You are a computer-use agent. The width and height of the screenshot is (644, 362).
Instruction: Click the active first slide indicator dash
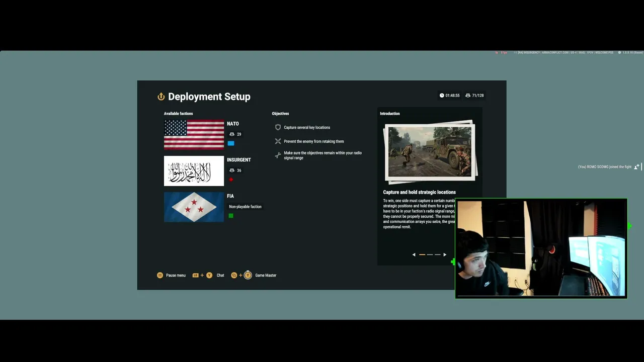point(422,255)
